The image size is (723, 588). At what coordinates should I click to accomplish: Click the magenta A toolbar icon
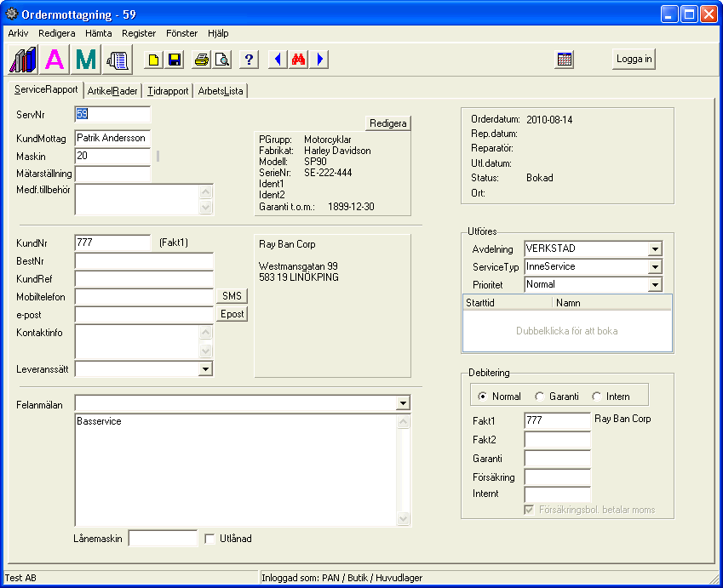pyautogui.click(x=55, y=60)
